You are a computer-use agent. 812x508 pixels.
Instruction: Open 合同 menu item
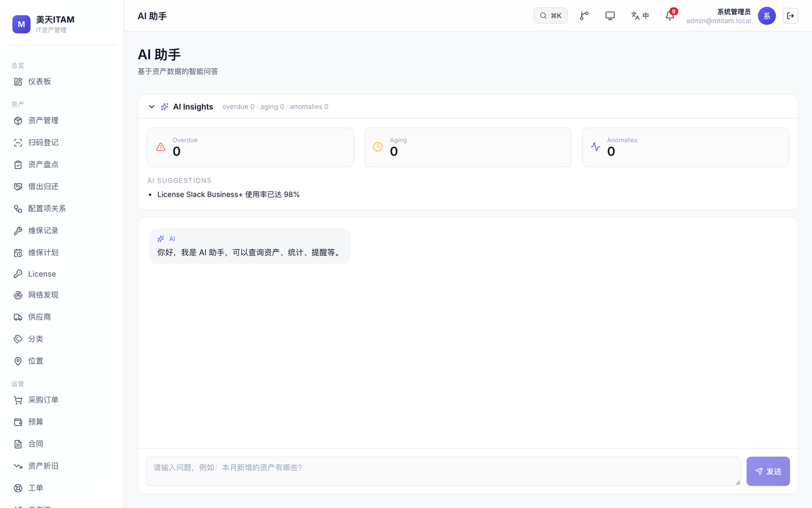pos(61,445)
